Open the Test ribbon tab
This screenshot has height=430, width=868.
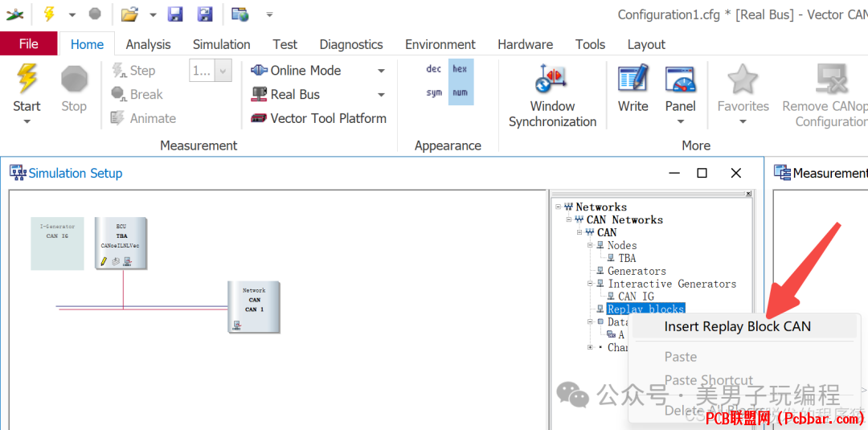pos(285,44)
